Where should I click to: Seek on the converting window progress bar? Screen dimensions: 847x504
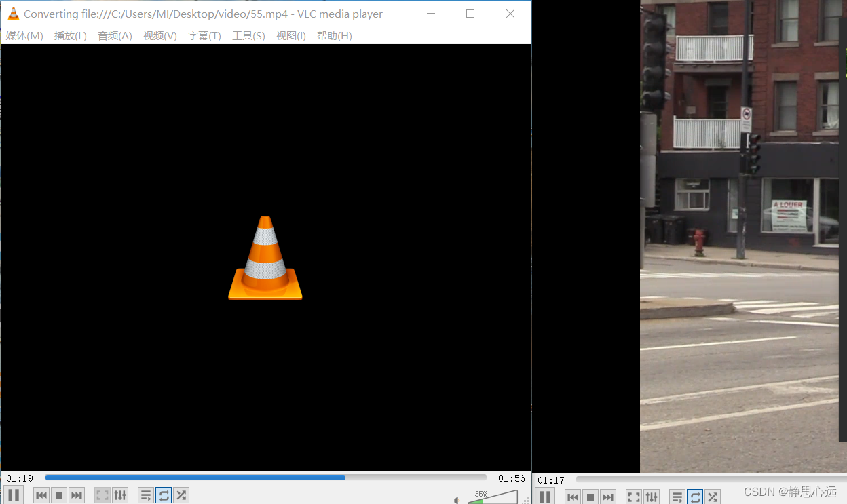(x=265, y=478)
